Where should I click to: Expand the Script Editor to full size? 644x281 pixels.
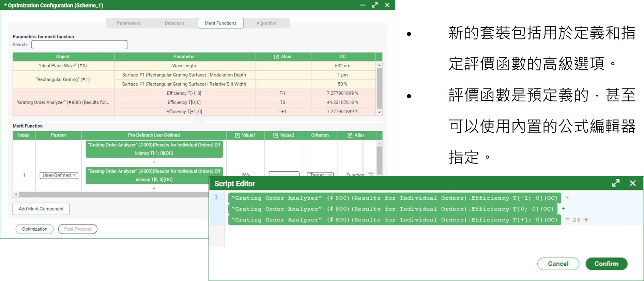pyautogui.click(x=615, y=183)
